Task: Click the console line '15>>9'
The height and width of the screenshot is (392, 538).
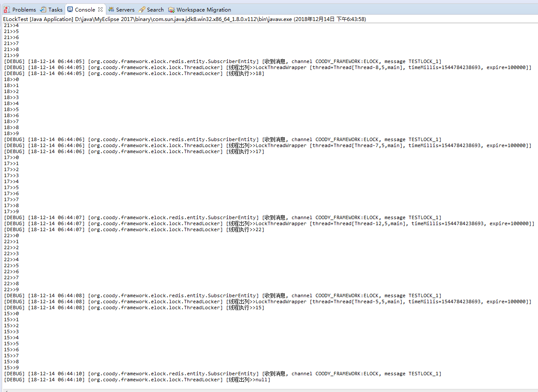Action: click(11, 368)
